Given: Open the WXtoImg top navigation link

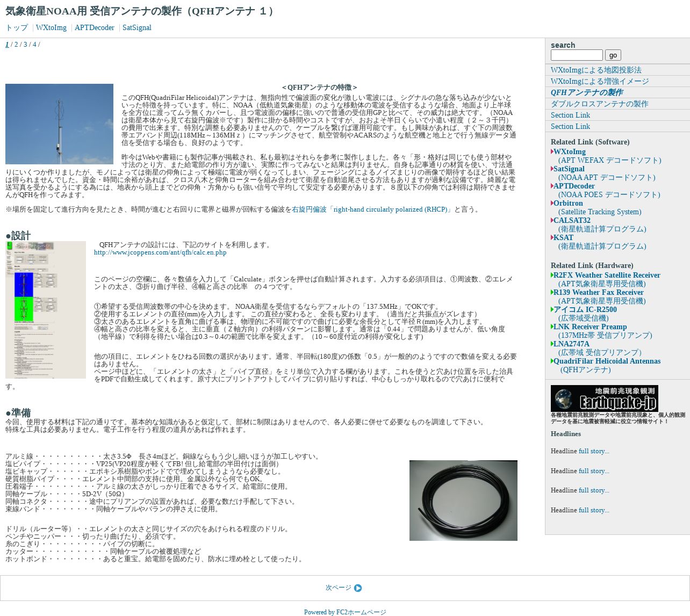Looking at the screenshot, I should click(51, 28).
